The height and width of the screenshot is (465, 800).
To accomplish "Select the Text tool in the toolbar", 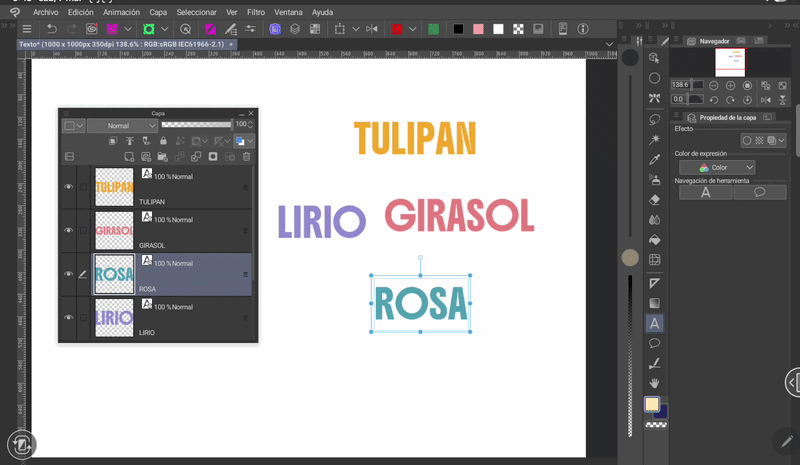I will click(654, 323).
